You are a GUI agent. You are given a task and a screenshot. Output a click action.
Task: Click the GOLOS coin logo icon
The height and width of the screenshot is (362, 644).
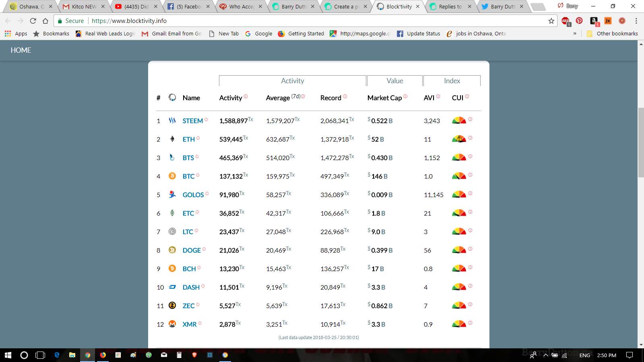(x=172, y=194)
